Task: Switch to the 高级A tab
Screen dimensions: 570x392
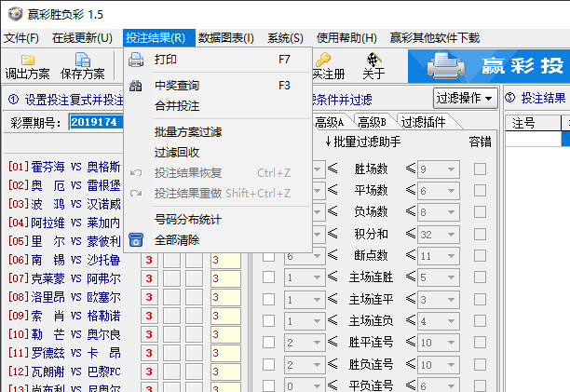Action: point(330,122)
